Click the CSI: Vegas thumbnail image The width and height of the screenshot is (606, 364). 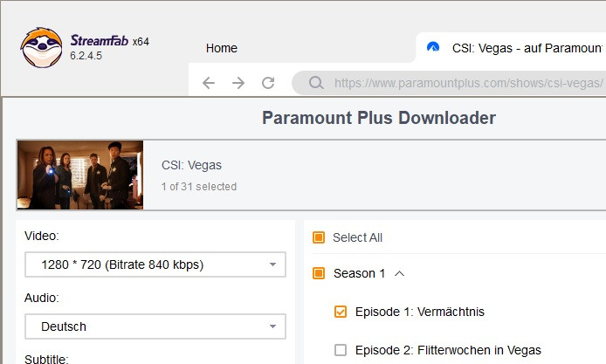pos(80,175)
